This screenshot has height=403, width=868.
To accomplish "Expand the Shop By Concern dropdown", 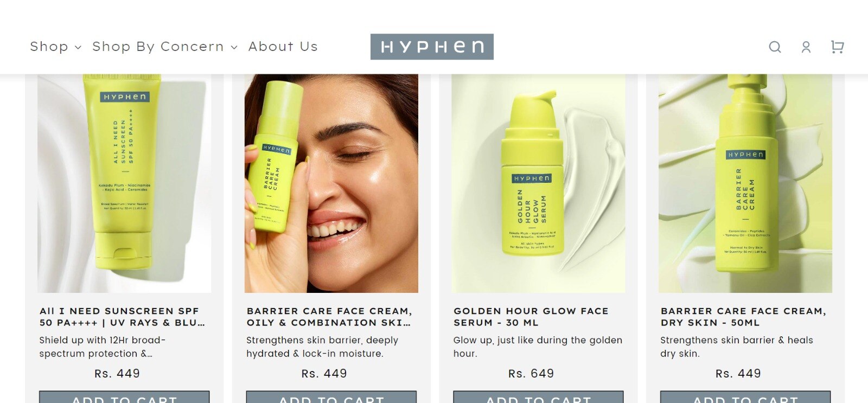I will point(165,47).
